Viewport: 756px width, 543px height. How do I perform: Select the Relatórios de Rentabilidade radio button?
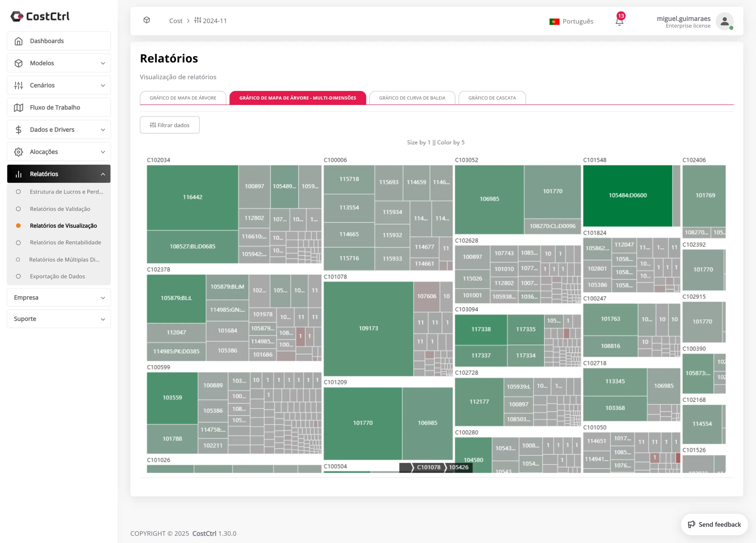tap(19, 242)
